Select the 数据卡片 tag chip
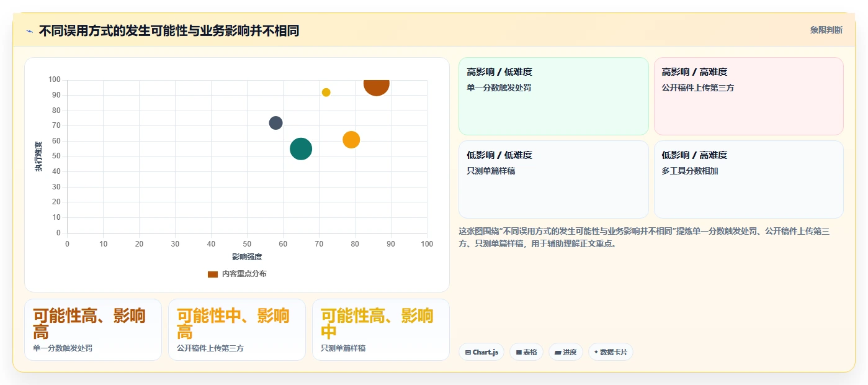Screen dimensions: 868x385 611,352
